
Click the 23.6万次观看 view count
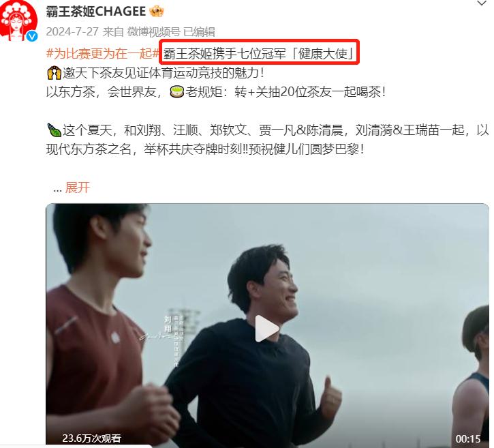[x=91, y=438]
